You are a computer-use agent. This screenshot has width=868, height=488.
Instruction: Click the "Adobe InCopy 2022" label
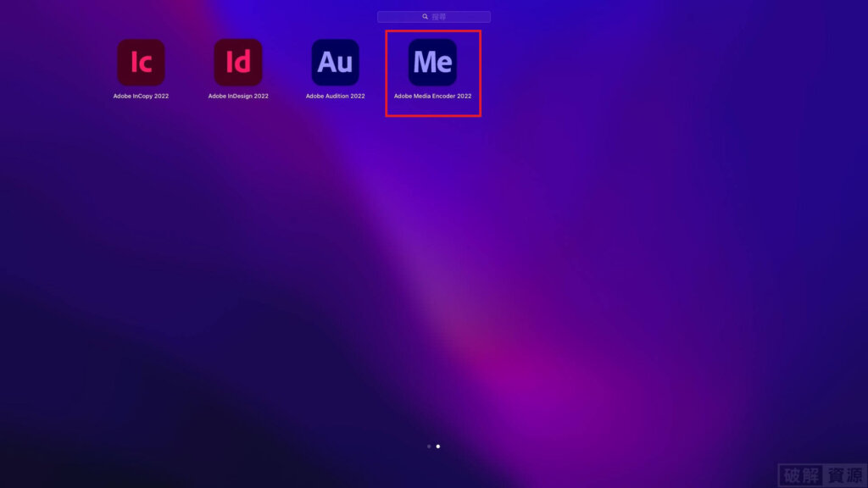[142, 97]
